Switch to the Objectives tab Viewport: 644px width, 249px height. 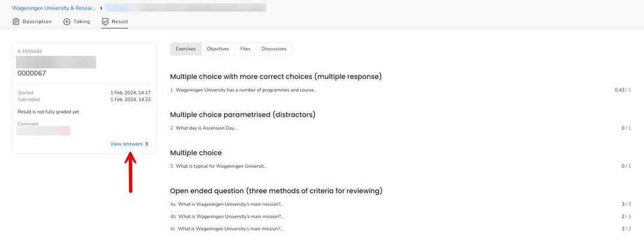pyautogui.click(x=217, y=49)
